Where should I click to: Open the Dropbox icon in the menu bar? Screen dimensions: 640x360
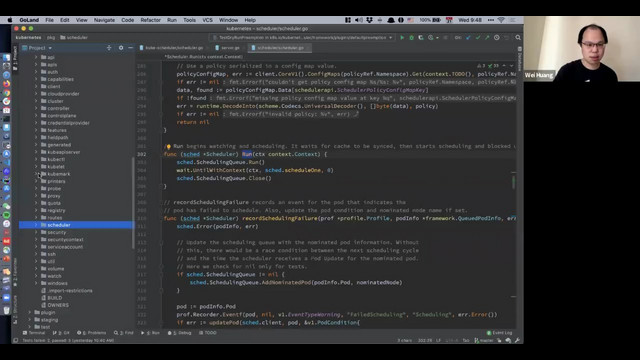pyautogui.click(x=369, y=20)
